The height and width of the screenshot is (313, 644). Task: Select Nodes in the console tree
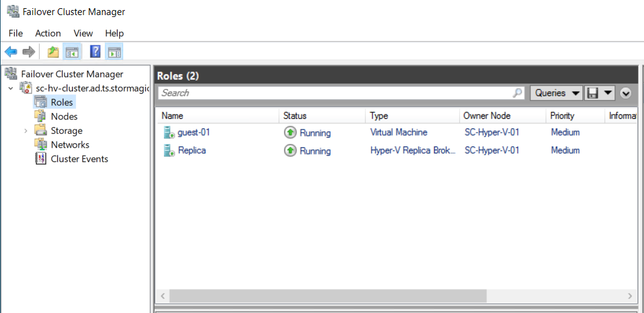coord(64,117)
